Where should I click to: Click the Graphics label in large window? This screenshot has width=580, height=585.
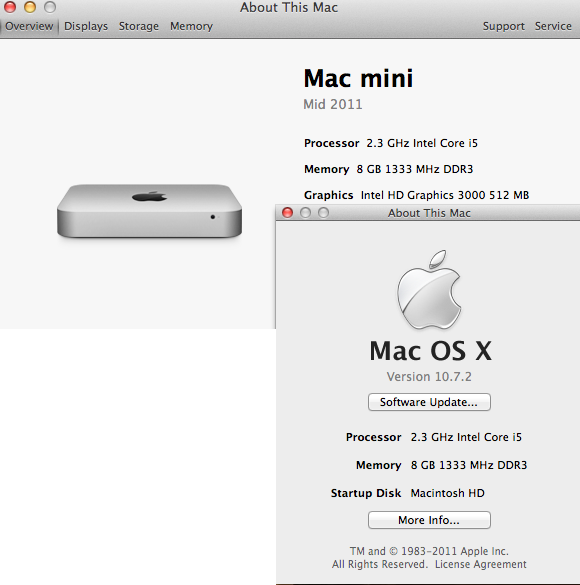pyautogui.click(x=329, y=195)
